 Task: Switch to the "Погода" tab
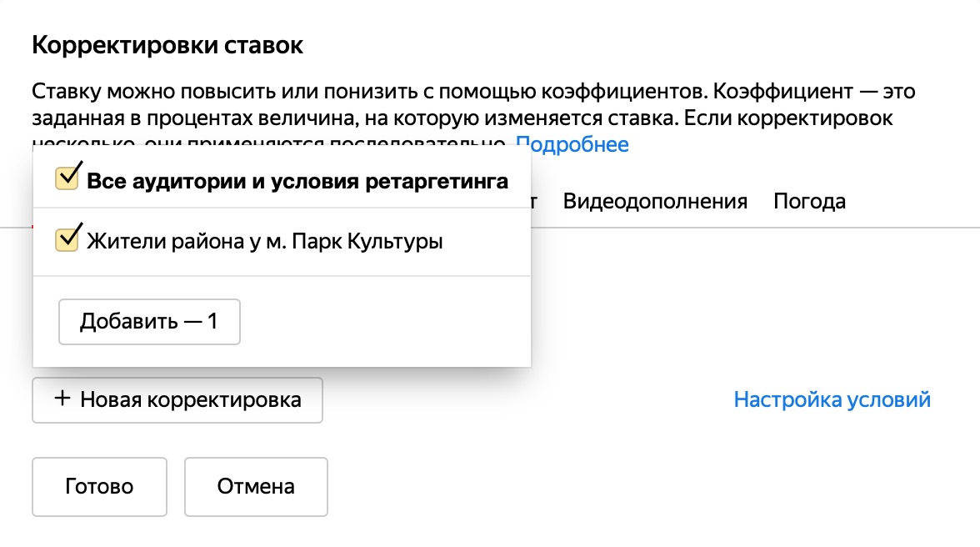(x=809, y=201)
